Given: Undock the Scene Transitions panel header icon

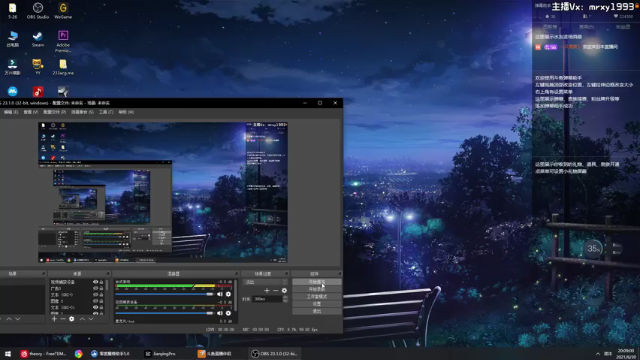Looking at the screenshot, I should pyautogui.click(x=287, y=273).
